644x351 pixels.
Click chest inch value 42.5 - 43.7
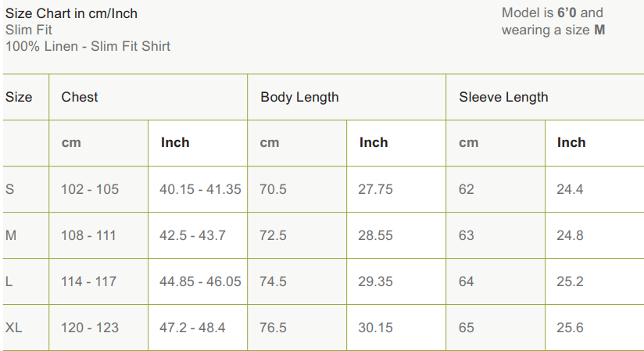[192, 235]
